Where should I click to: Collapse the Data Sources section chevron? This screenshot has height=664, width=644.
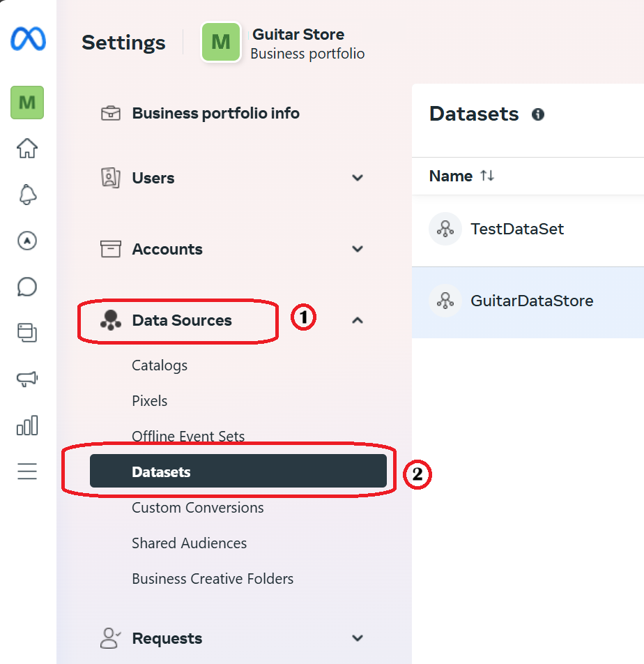click(358, 320)
